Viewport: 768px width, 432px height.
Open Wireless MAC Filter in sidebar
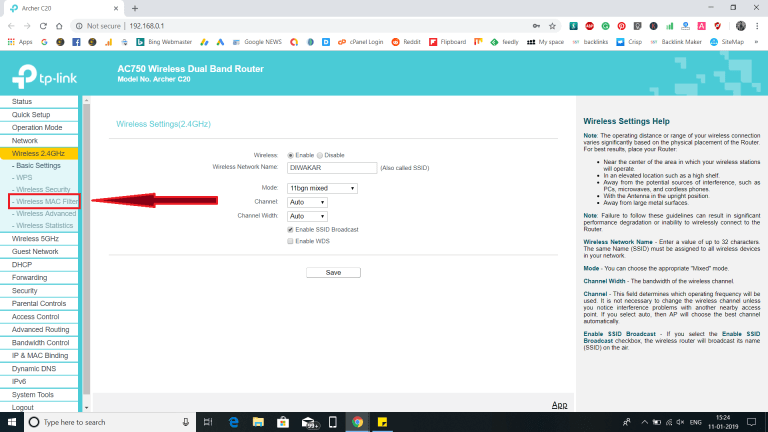click(x=46, y=202)
